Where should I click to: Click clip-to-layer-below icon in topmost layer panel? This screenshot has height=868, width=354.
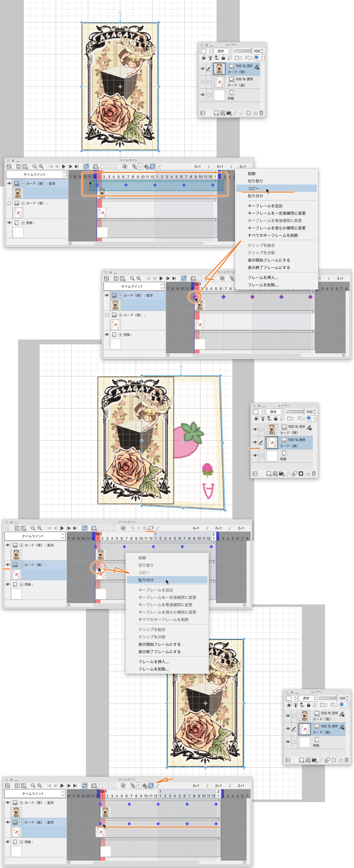click(204, 58)
